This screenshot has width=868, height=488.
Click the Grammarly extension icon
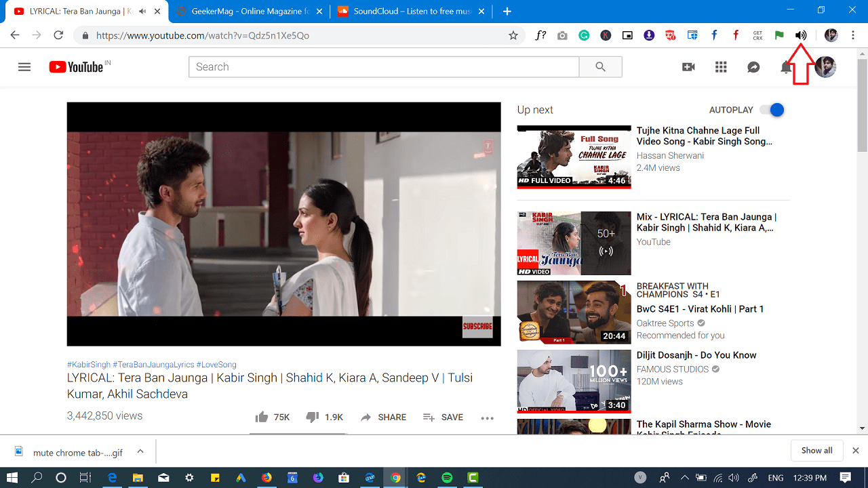tap(584, 35)
